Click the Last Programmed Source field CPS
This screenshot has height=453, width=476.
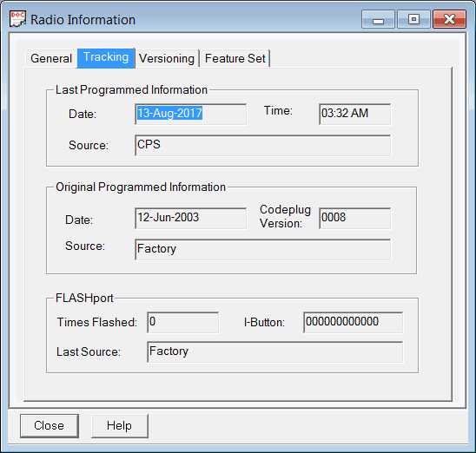point(263,146)
